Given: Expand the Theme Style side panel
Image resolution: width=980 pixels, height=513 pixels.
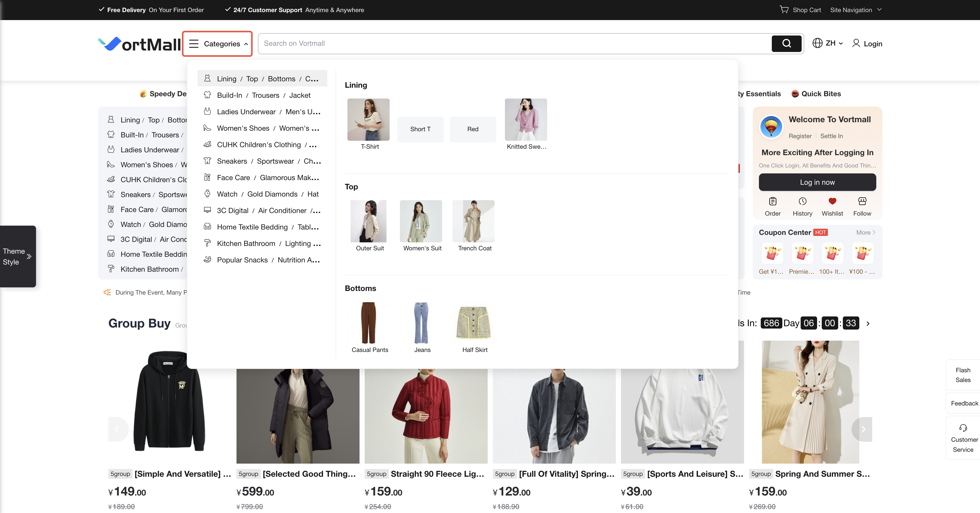Looking at the screenshot, I should [17, 256].
